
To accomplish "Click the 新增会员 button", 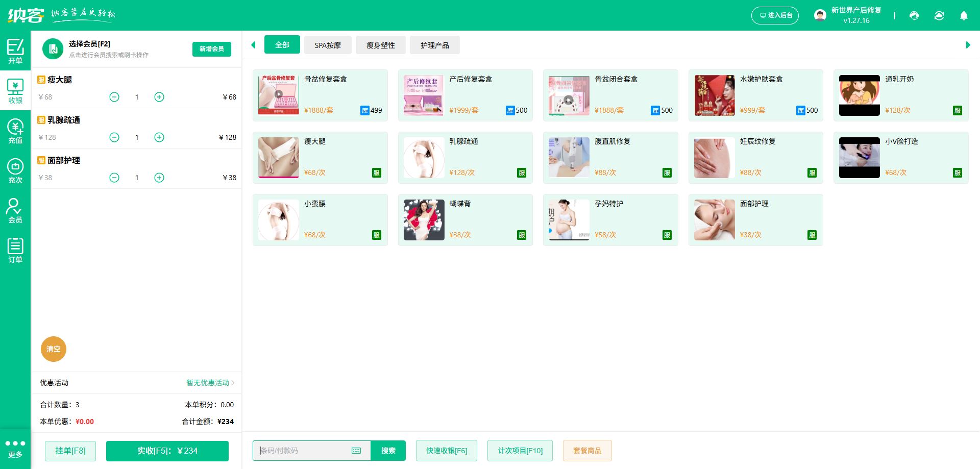I will tap(211, 49).
